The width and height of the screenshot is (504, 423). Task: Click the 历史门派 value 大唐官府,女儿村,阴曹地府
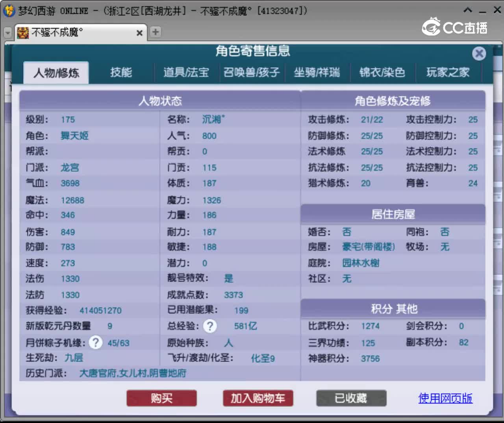tap(133, 373)
